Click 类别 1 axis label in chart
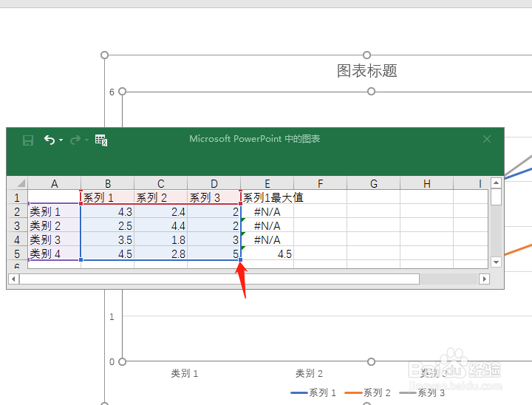This screenshot has width=532, height=405. tap(184, 373)
